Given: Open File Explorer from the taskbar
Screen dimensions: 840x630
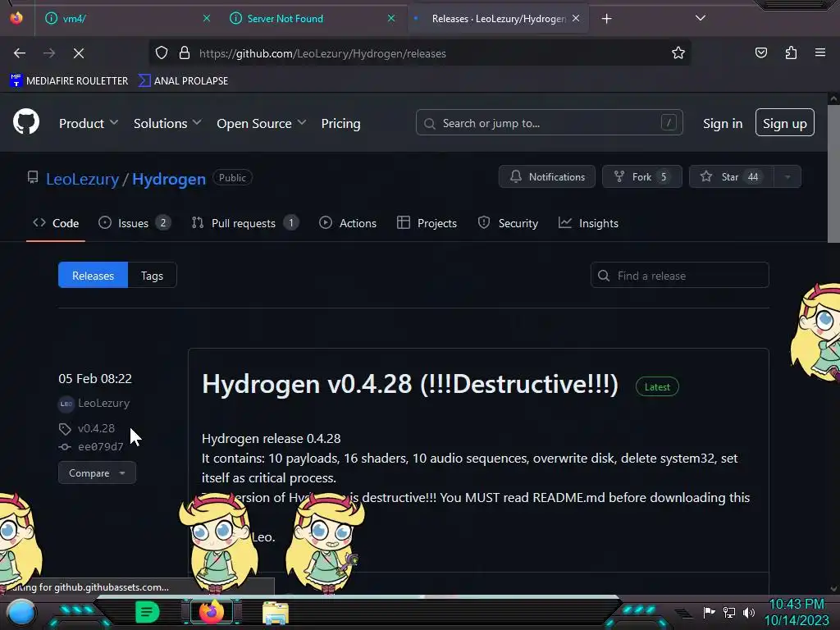Looking at the screenshot, I should click(x=276, y=613).
